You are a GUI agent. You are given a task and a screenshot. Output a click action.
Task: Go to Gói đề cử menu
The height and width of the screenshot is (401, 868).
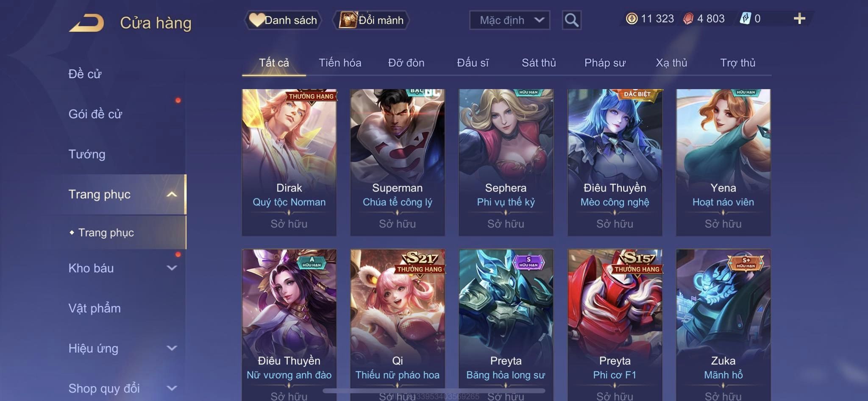(95, 114)
